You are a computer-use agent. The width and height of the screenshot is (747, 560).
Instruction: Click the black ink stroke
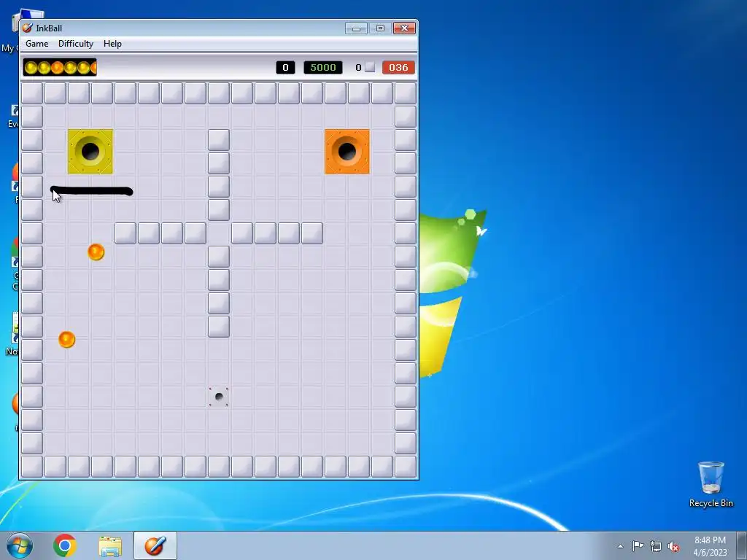(91, 191)
